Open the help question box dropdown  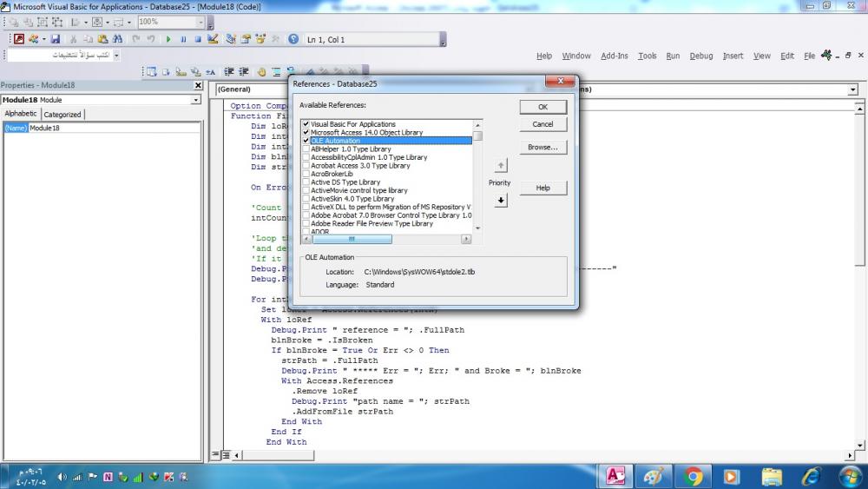(116, 56)
